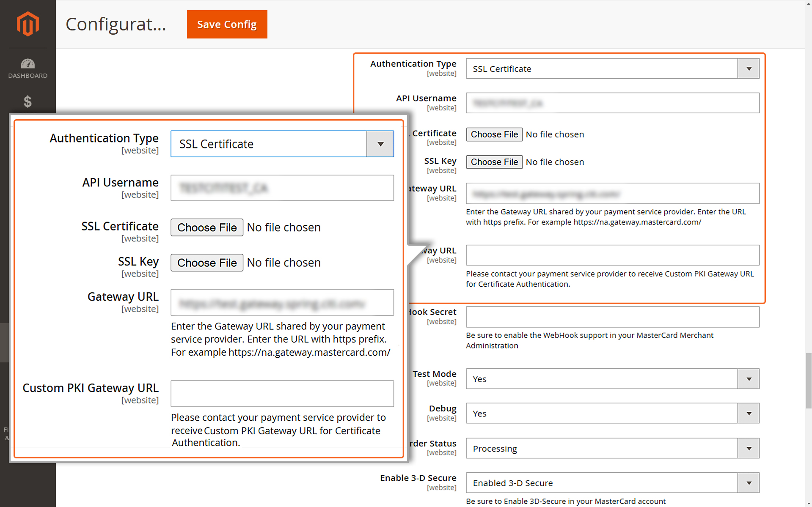
Task: Click the Gateway URL field in zoomed panel
Action: pyautogui.click(x=282, y=303)
